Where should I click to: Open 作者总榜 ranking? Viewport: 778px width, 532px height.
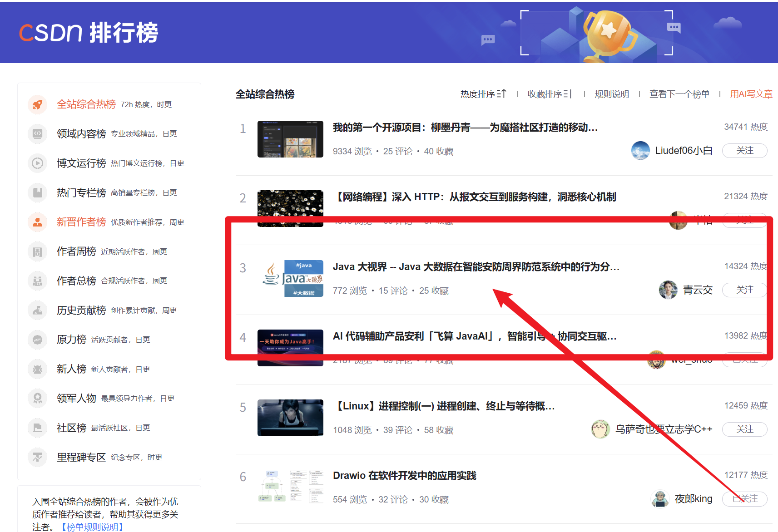[76, 281]
